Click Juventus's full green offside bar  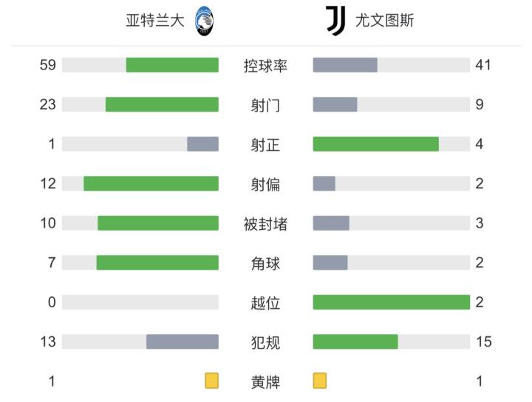(x=392, y=302)
